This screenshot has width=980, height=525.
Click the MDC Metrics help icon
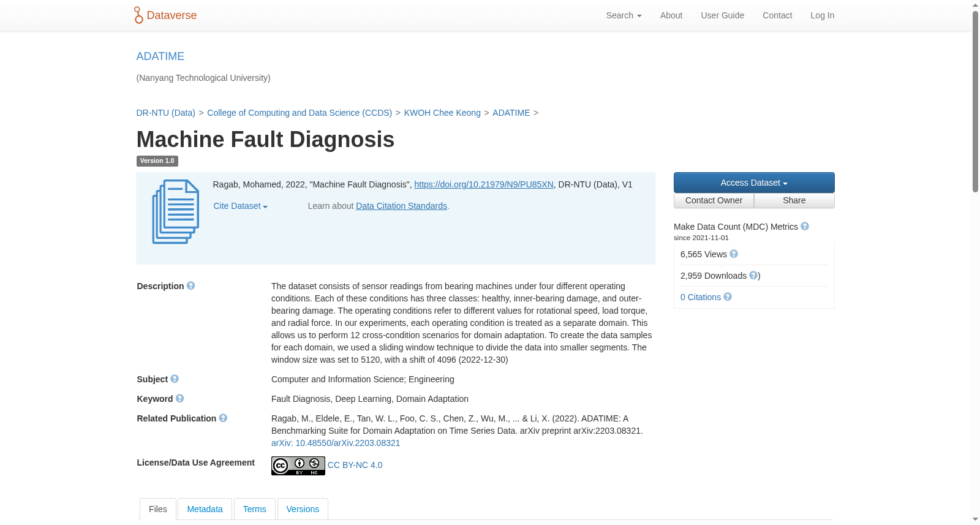point(805,227)
